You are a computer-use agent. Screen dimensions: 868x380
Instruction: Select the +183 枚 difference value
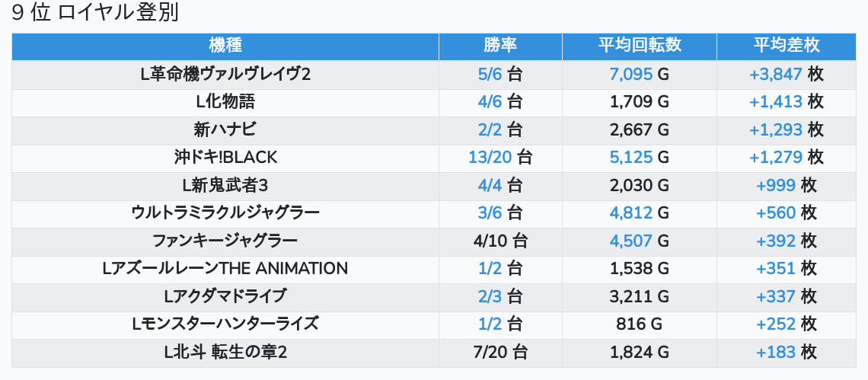pos(786,352)
